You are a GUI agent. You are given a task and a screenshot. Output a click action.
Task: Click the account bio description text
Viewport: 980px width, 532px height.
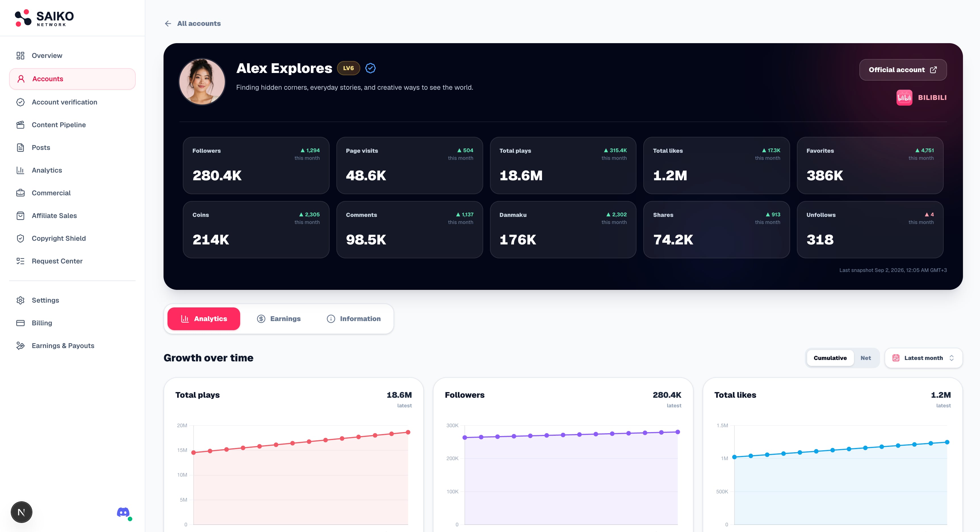coord(355,87)
